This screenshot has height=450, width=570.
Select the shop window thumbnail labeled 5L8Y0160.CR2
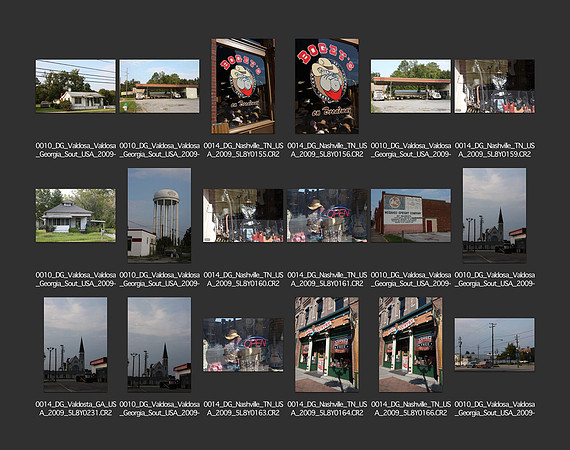click(243, 215)
